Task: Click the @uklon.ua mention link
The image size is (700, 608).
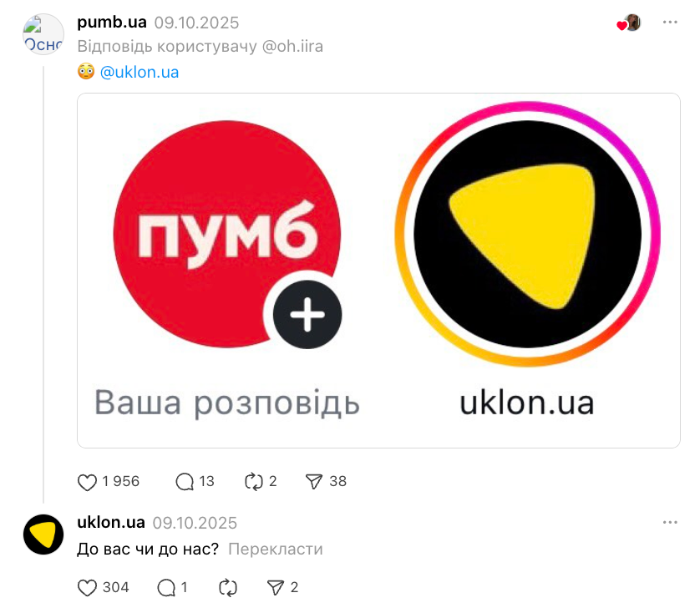Action: point(139,73)
